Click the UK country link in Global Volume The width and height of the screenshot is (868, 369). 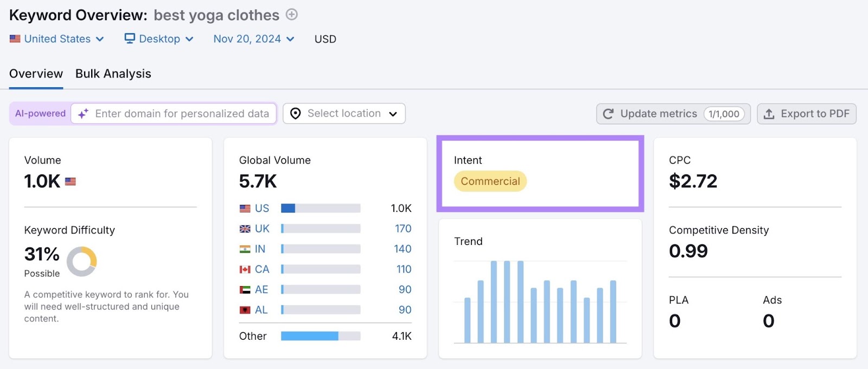262,229
